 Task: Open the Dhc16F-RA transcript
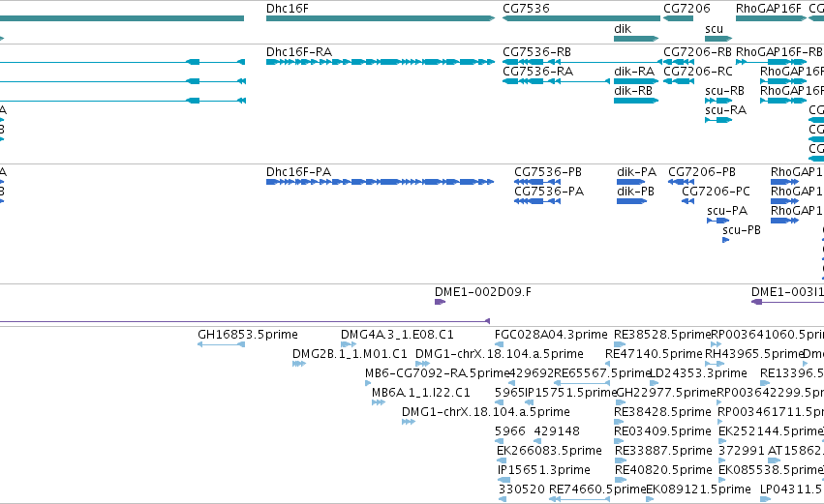(381, 62)
